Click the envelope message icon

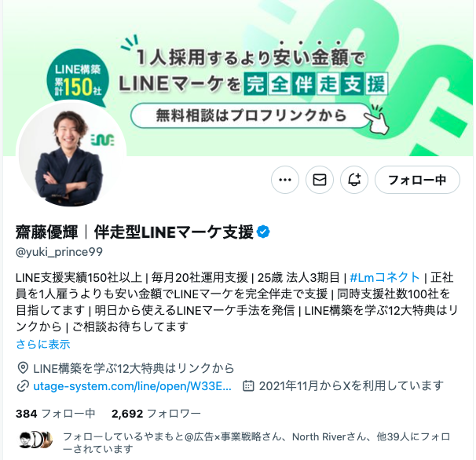320,180
